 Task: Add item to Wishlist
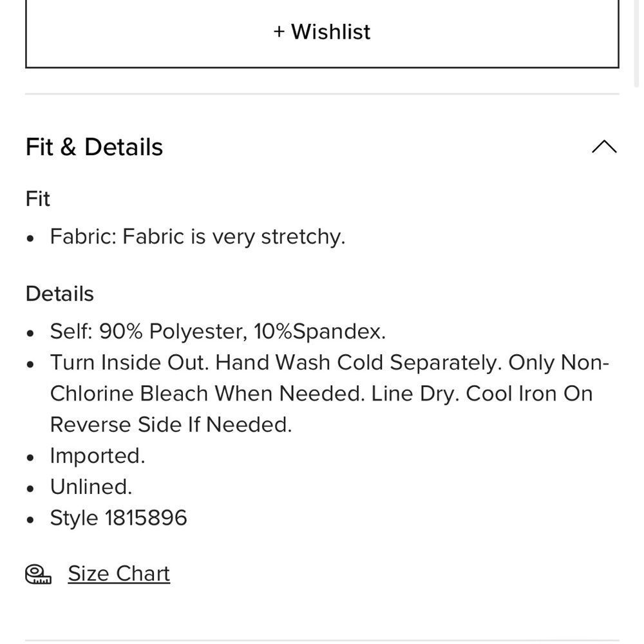322,33
